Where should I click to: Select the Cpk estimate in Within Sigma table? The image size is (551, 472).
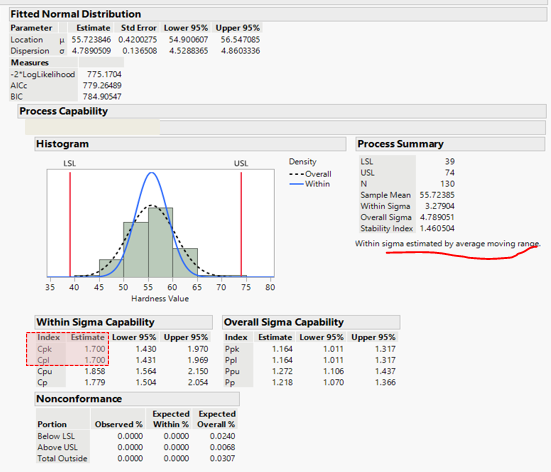[95, 349]
